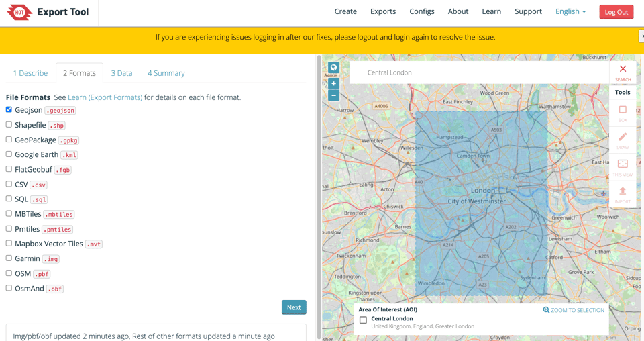Viewport: 644px width, 341px height.
Task: Select the FlatGeobuf .fgb checkbox
Action: click(x=9, y=169)
